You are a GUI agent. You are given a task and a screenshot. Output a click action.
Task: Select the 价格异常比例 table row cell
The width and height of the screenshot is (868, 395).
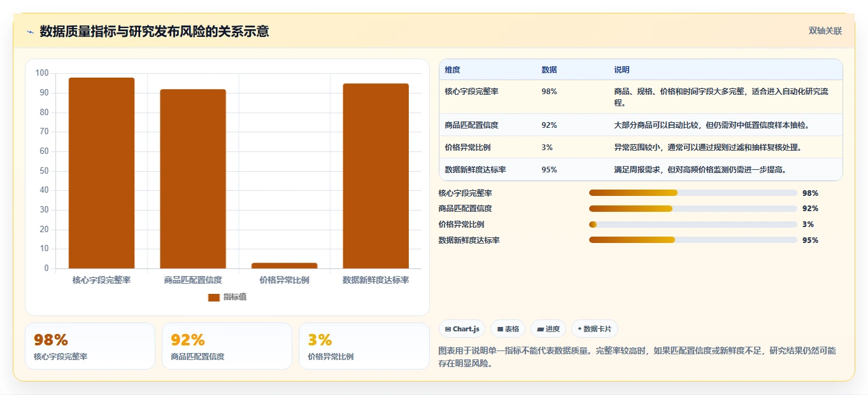pyautogui.click(x=468, y=148)
